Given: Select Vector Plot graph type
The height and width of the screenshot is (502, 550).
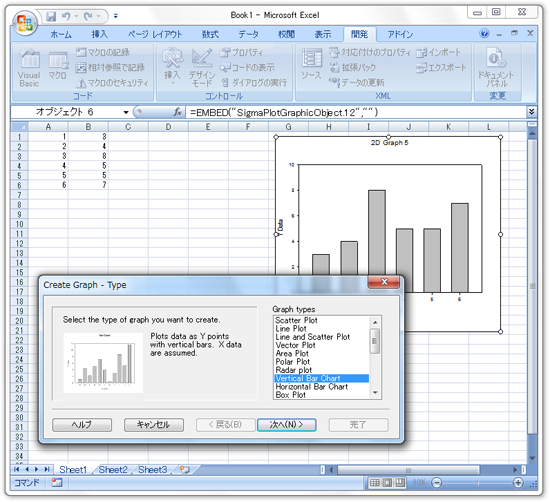Looking at the screenshot, I should 295,346.
